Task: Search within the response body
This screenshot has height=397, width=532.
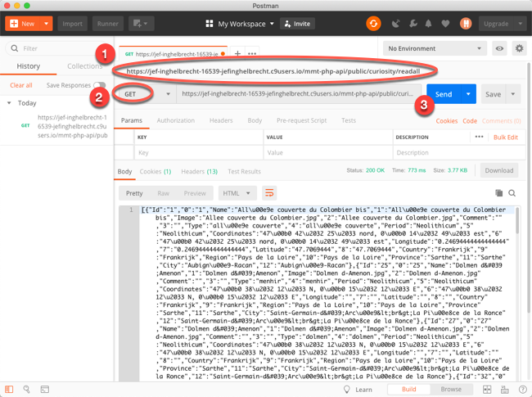Action: [x=512, y=193]
